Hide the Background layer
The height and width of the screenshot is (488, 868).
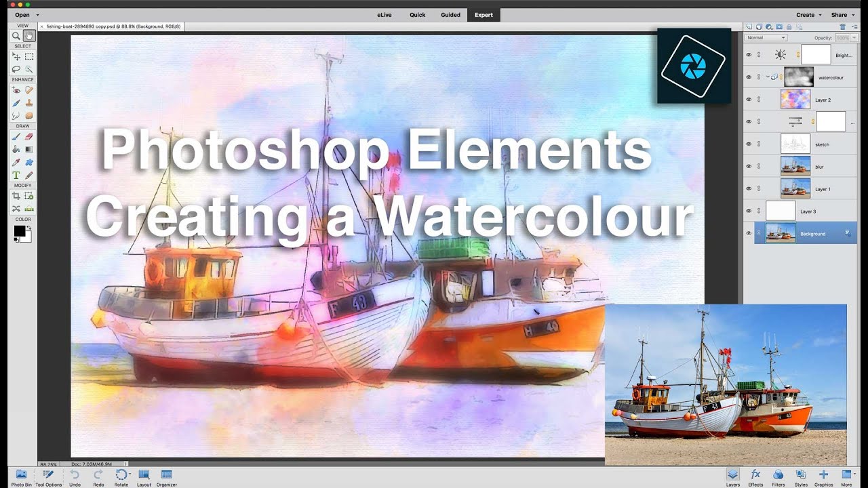point(749,233)
